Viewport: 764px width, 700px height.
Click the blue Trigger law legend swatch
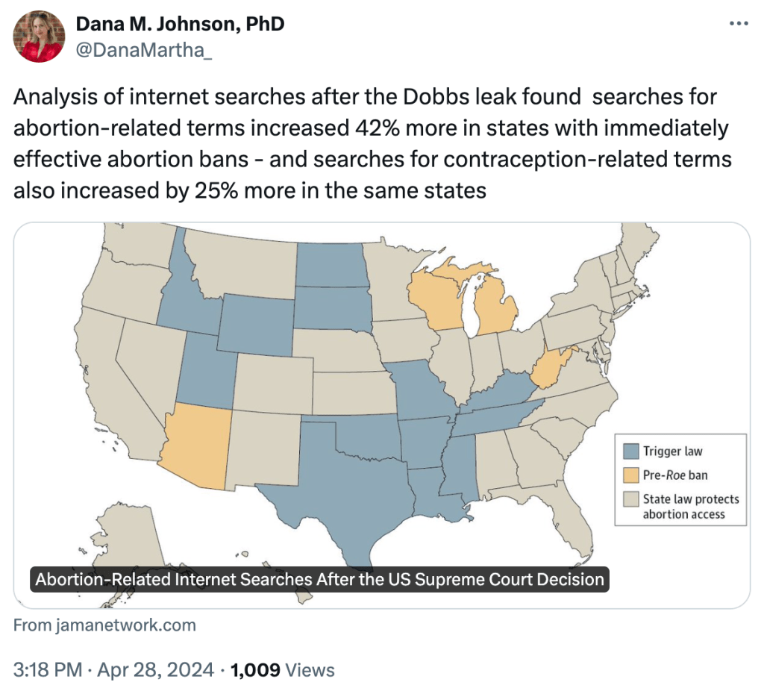coord(631,451)
